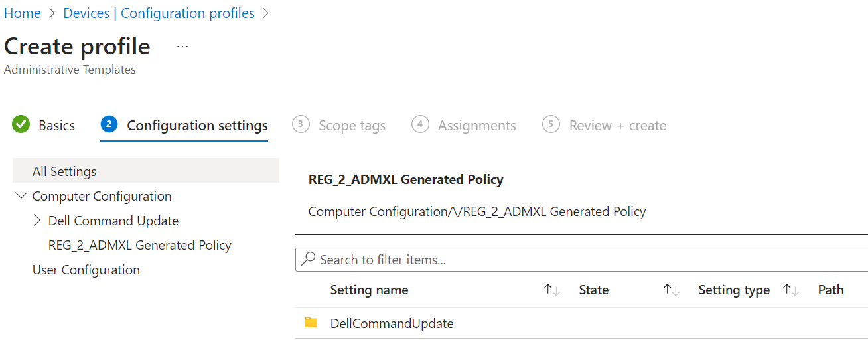Select Dell Command Update tree item

[113, 221]
